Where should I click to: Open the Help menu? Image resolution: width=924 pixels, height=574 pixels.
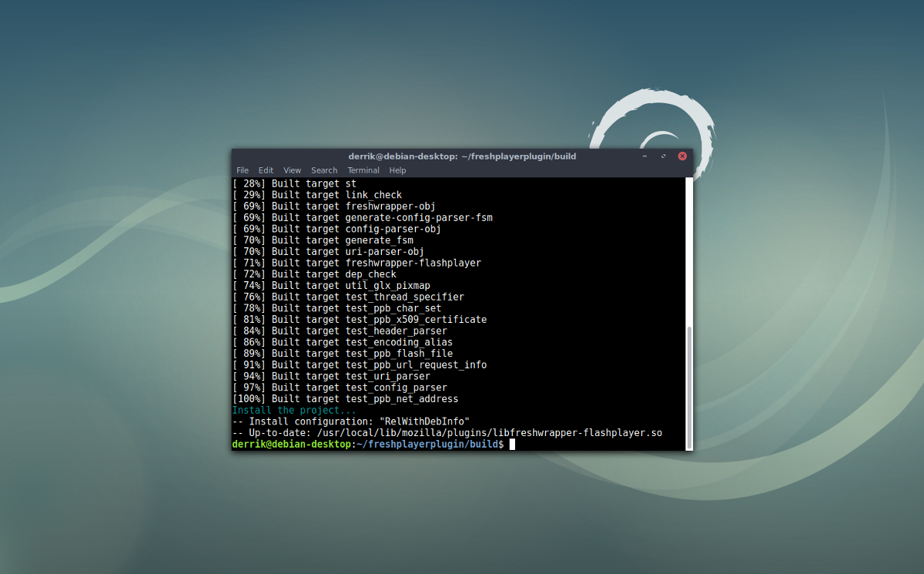397,170
